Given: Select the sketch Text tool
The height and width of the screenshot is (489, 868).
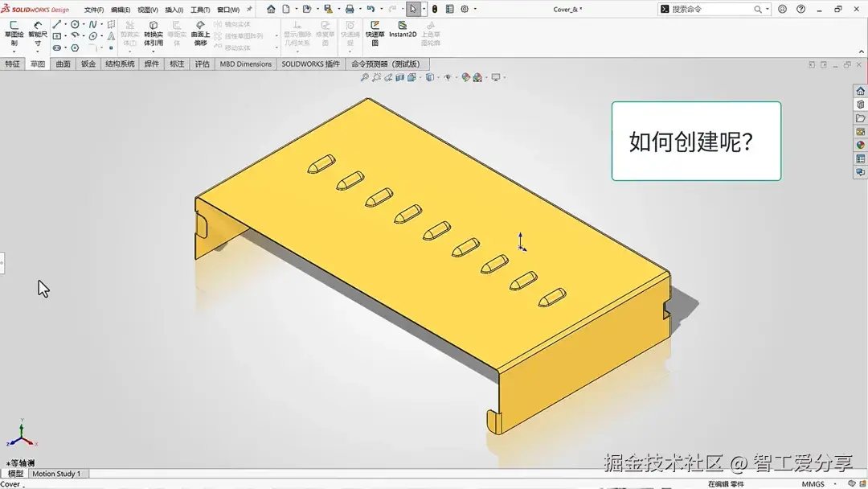Looking at the screenshot, I should tap(111, 36).
